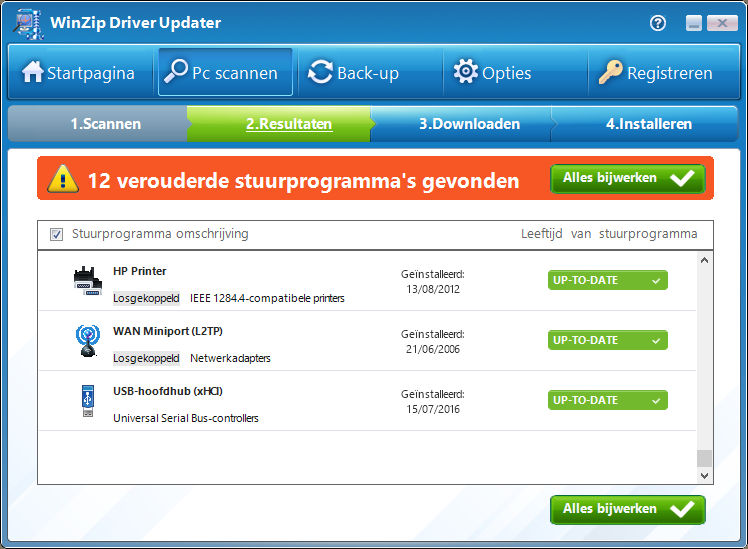
Task: Click the USB-hoofdhub device icon
Action: 88,401
